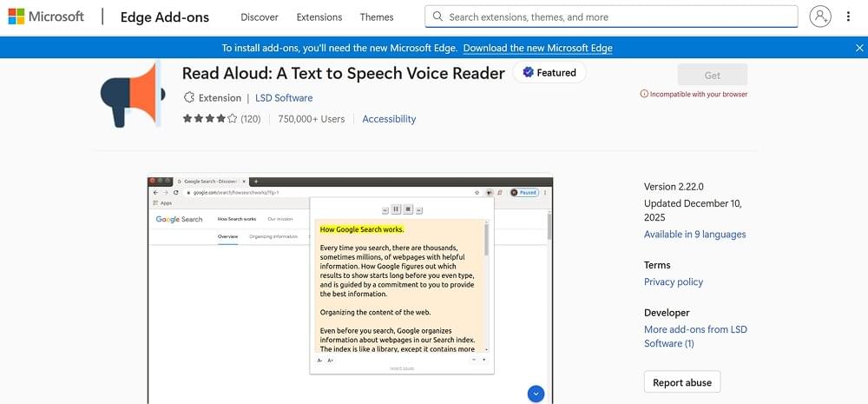Click the 750,000+ Users text
Screen dimensions: 868x404
click(311, 119)
